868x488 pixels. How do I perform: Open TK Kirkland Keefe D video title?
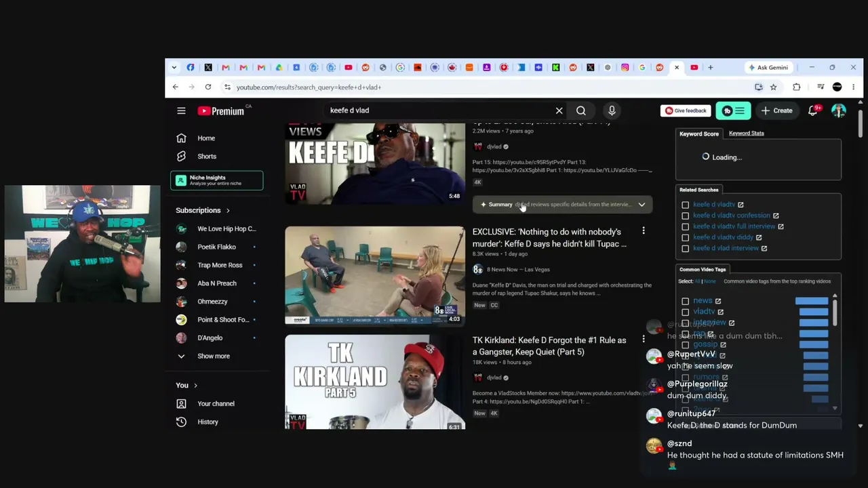[549, 346]
